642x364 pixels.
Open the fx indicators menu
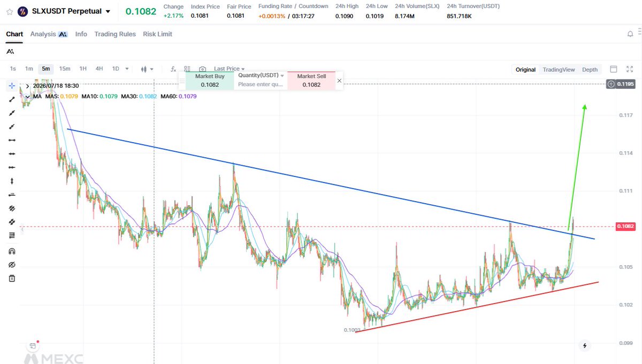[x=173, y=69]
